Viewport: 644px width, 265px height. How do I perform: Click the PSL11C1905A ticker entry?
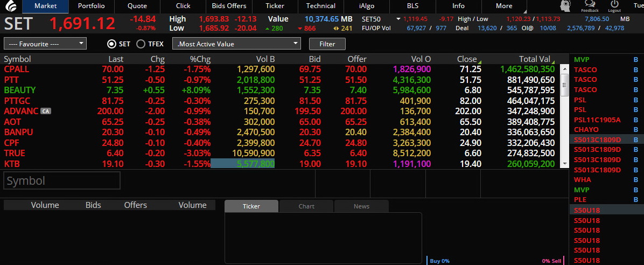[597, 120]
